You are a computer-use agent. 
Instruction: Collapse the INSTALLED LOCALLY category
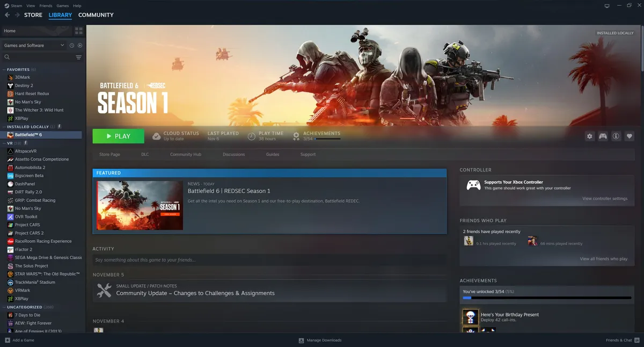4,127
